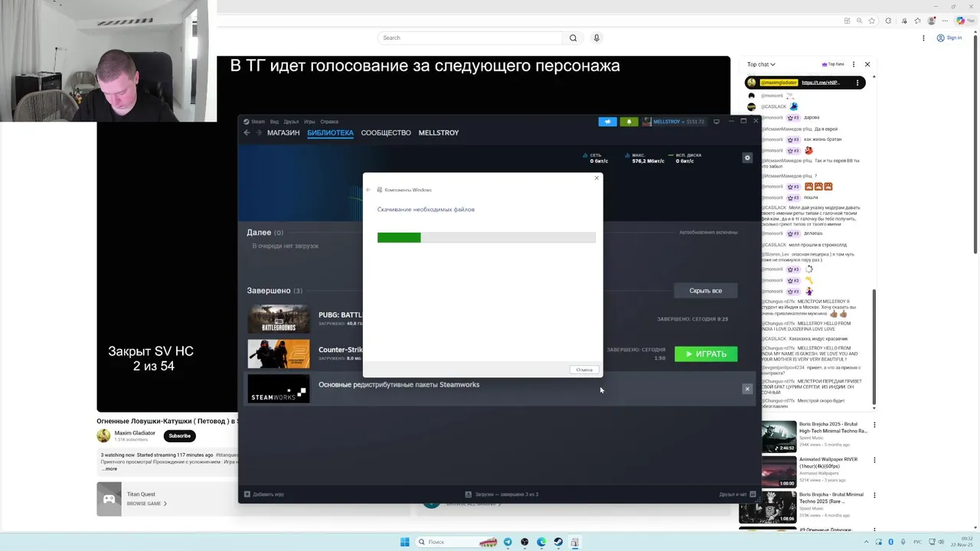Click the Add game plus icon

click(x=247, y=494)
